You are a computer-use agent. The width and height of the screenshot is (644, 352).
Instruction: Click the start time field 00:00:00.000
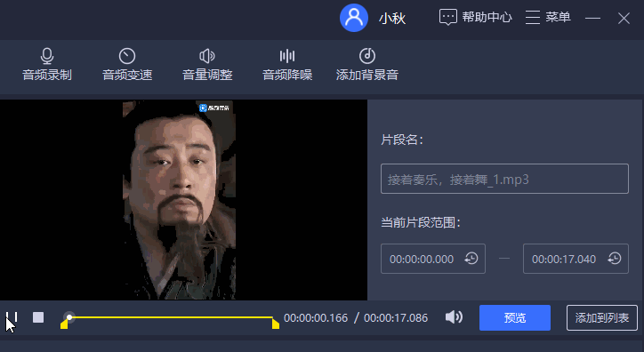click(x=433, y=259)
